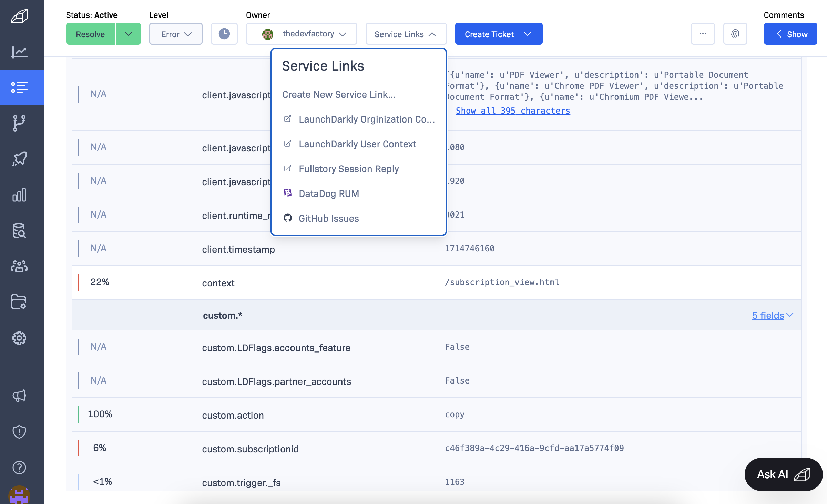
Task: Open LaunchDarkly Orginization Co... link
Action: (x=367, y=119)
